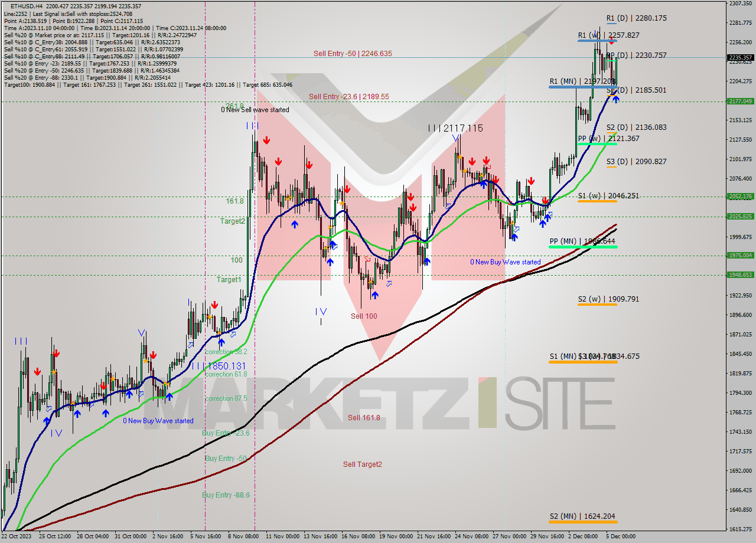Click the 'correction 61.8' label

(x=226, y=374)
